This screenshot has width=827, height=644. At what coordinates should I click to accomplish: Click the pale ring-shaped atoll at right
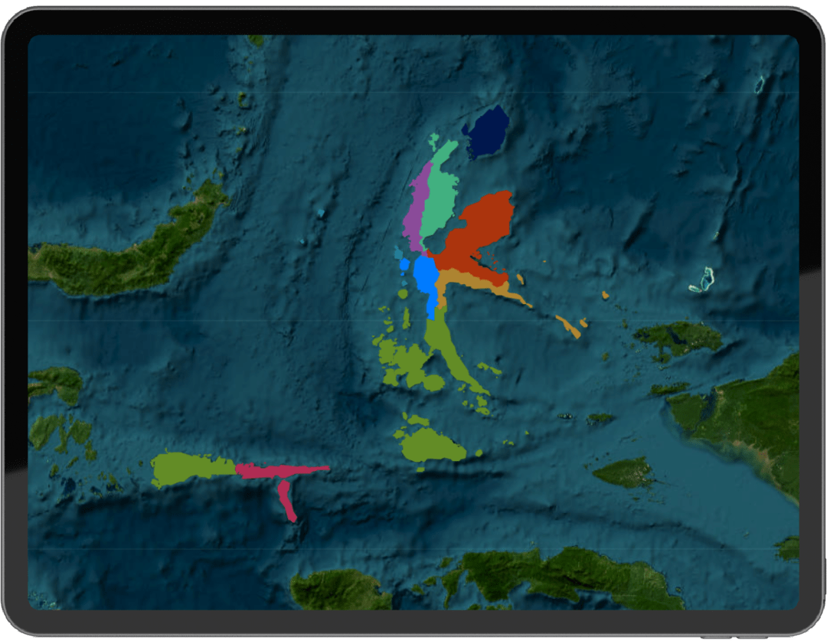point(701,280)
